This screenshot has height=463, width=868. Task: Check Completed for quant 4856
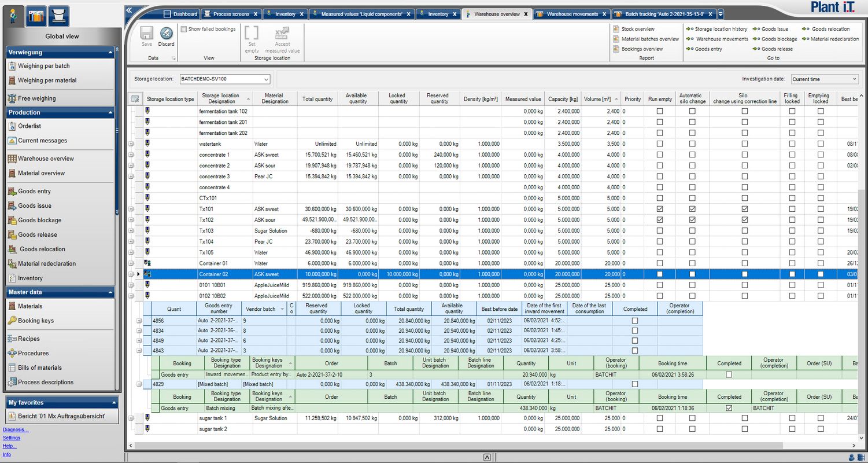point(635,320)
